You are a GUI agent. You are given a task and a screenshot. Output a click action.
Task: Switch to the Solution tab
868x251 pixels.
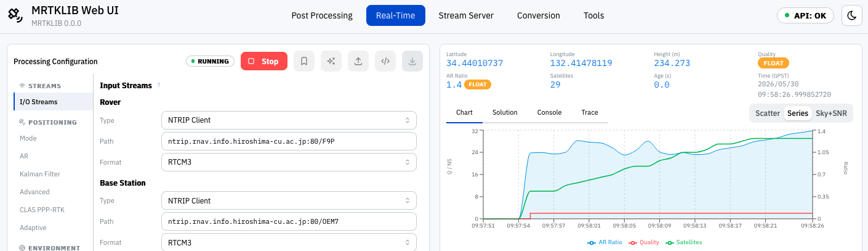click(505, 112)
